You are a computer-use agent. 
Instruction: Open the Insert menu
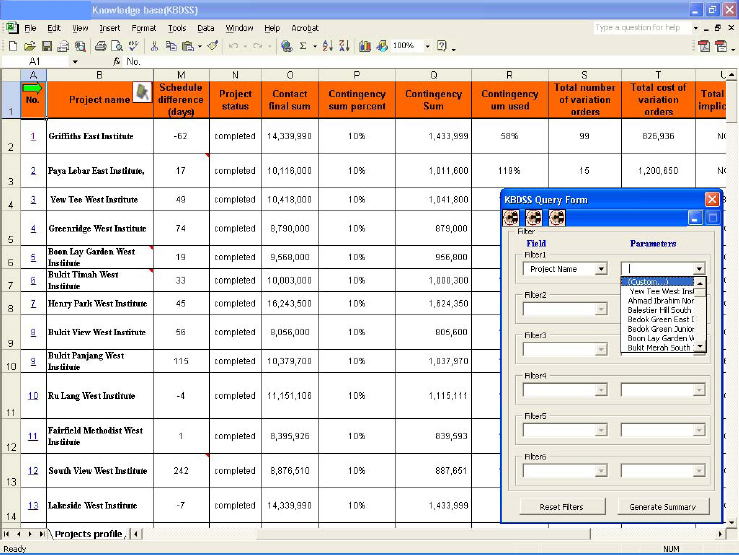click(110, 28)
